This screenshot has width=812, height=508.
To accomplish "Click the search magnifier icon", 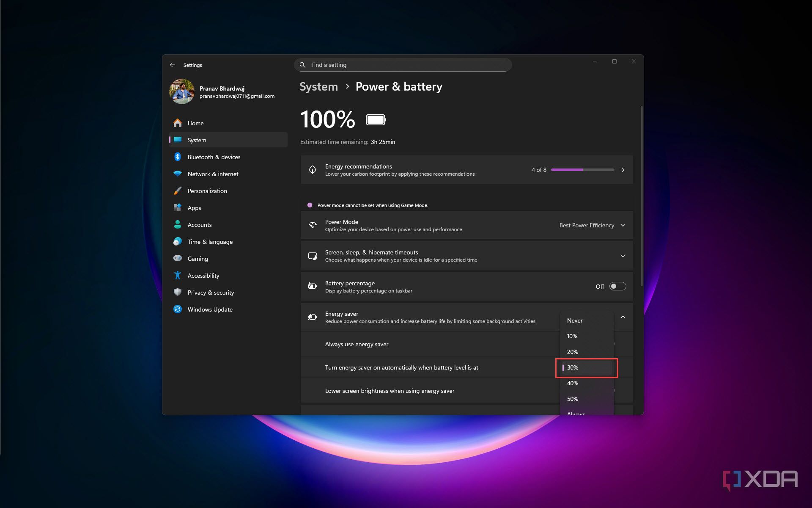I will 302,65.
